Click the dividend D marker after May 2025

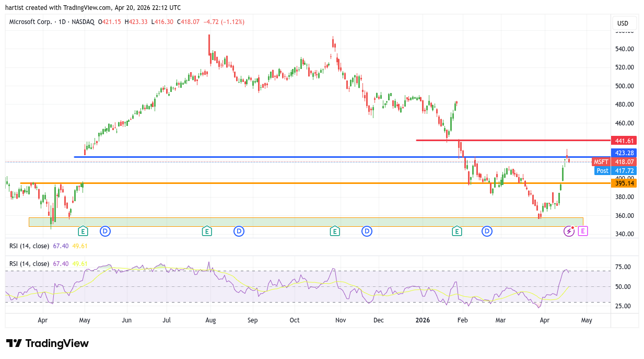(x=105, y=231)
